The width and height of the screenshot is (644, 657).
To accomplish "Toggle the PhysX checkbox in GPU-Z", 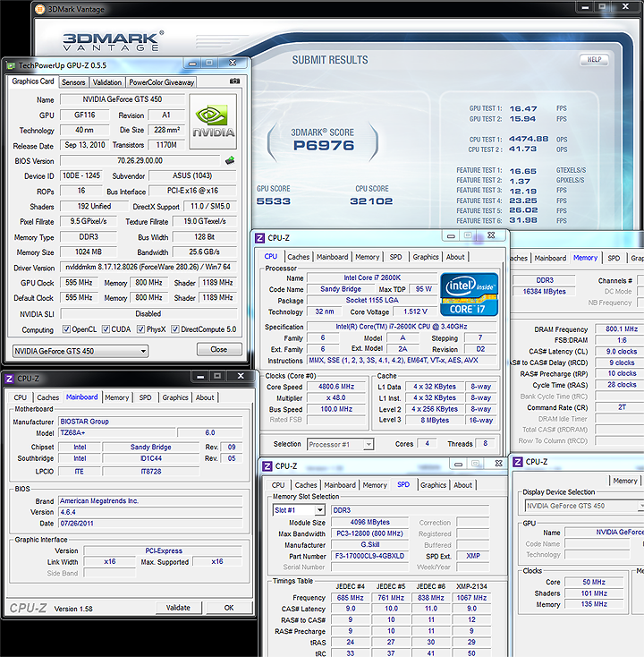I will tap(141, 328).
